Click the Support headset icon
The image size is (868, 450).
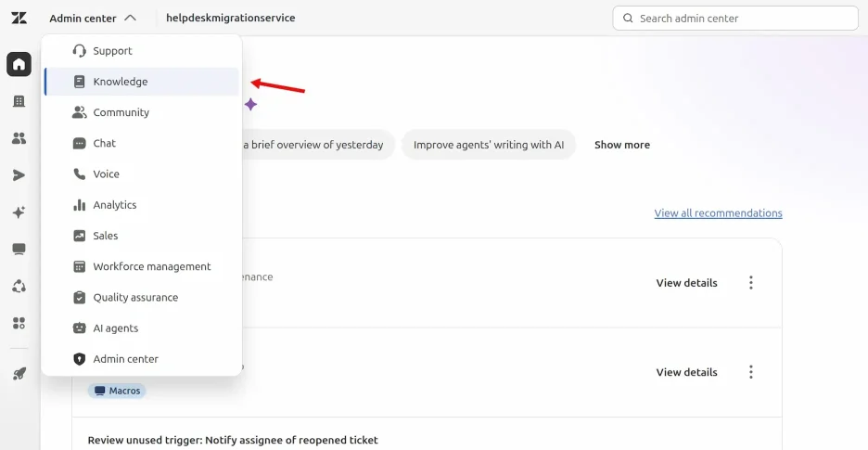(x=79, y=51)
